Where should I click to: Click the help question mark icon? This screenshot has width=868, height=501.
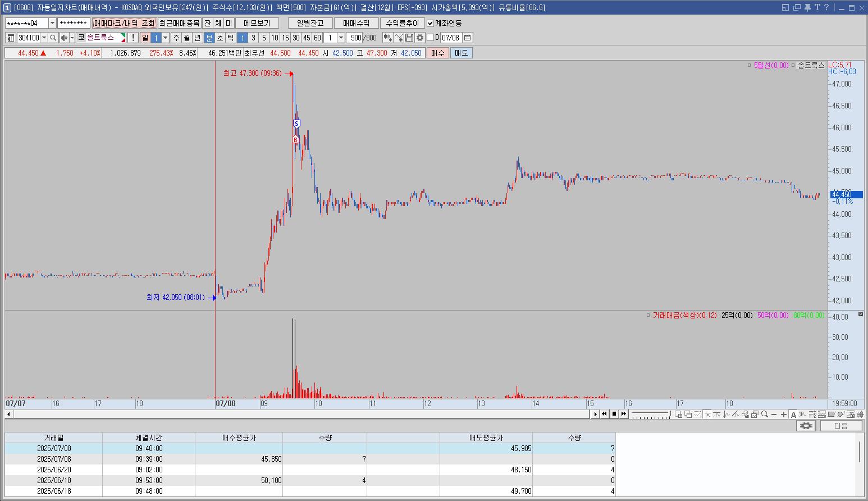(x=826, y=7)
